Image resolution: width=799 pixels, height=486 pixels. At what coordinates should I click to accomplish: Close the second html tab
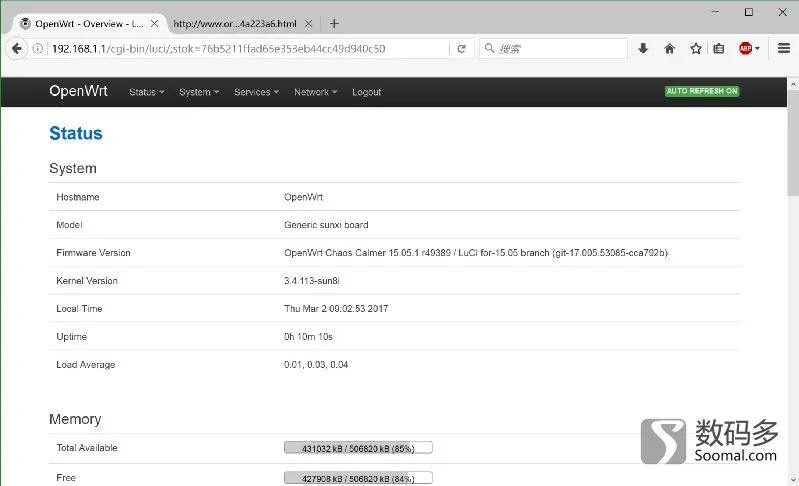pyautogui.click(x=308, y=23)
